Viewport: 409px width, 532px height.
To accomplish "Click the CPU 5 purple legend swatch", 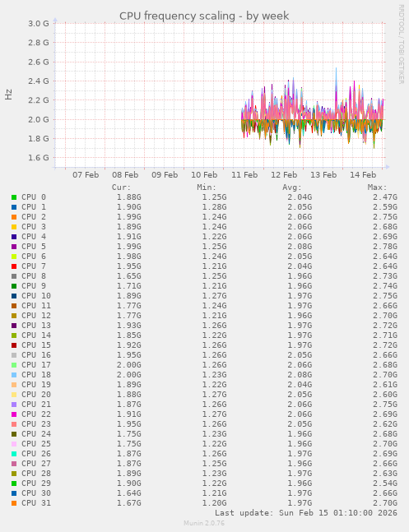I will tap(14, 247).
